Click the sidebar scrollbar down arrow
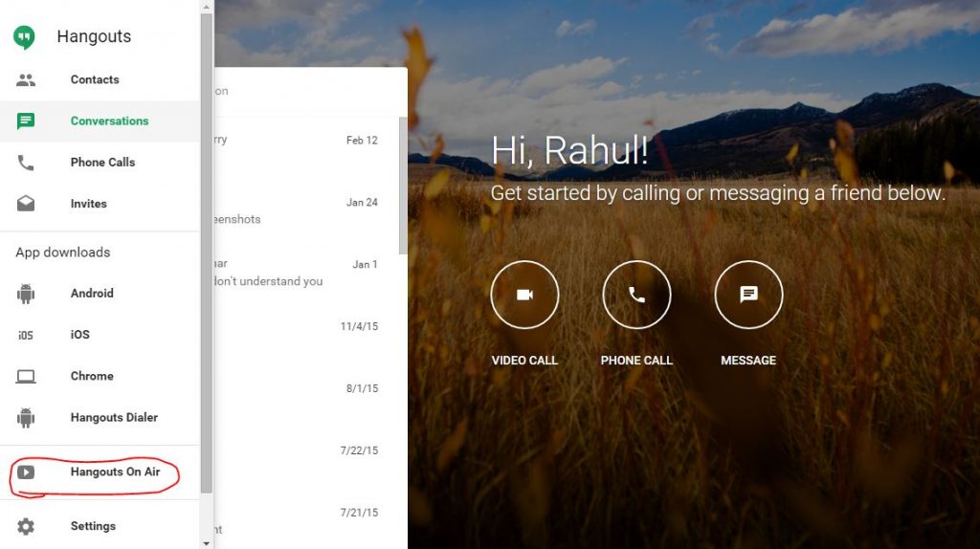Viewport: 980px width, 549px height. [x=207, y=543]
